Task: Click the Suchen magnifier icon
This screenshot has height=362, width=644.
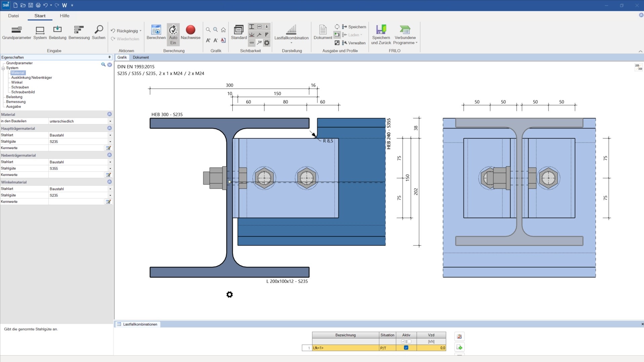Action: (98, 33)
